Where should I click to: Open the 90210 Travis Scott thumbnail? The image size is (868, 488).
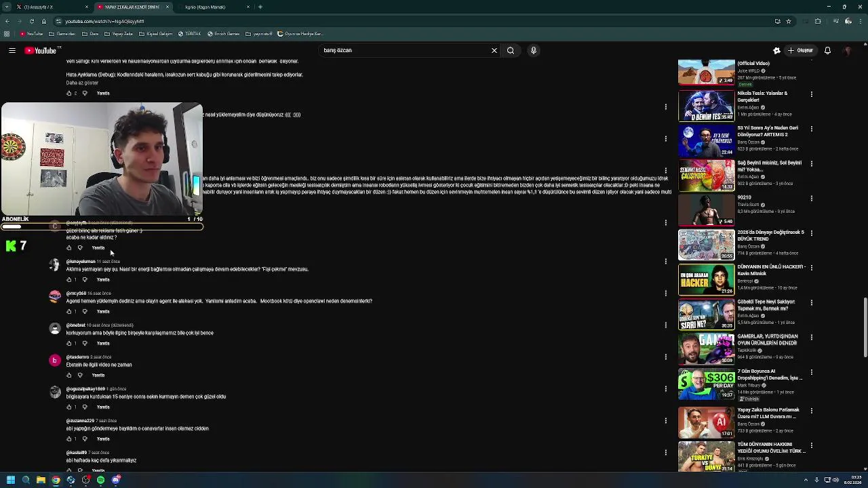pos(706,210)
